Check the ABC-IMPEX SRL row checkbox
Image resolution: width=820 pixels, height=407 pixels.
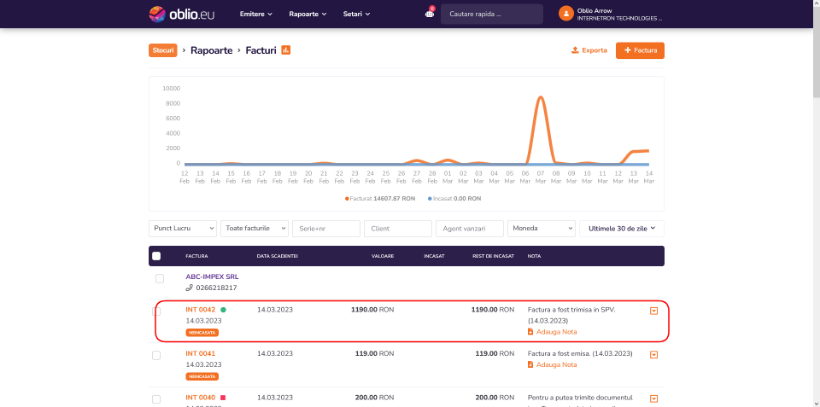click(x=160, y=279)
